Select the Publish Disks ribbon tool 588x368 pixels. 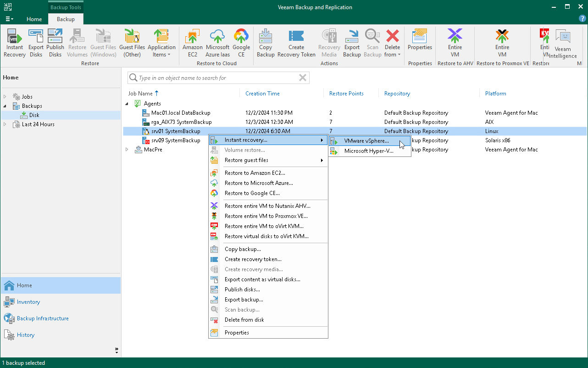[x=55, y=43]
